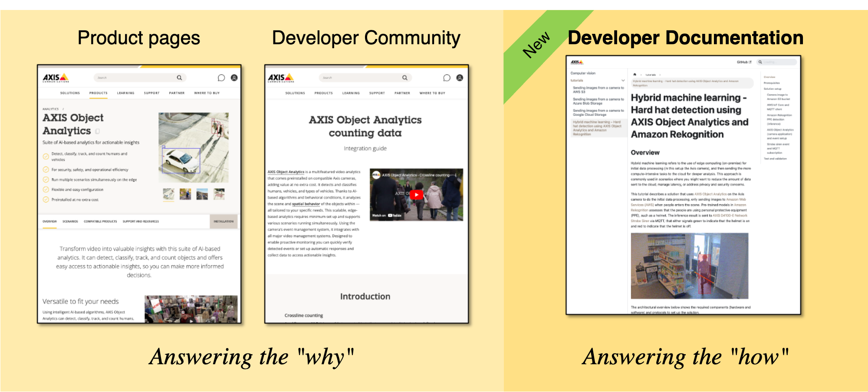
Task: Click ANALYTICS breadcrumb on product page
Action: coord(50,109)
